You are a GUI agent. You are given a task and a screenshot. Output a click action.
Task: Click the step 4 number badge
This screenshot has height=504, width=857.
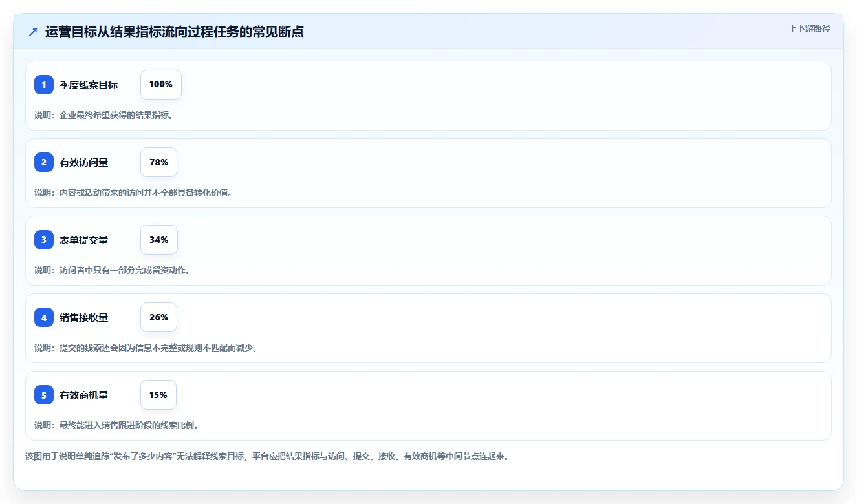click(44, 317)
